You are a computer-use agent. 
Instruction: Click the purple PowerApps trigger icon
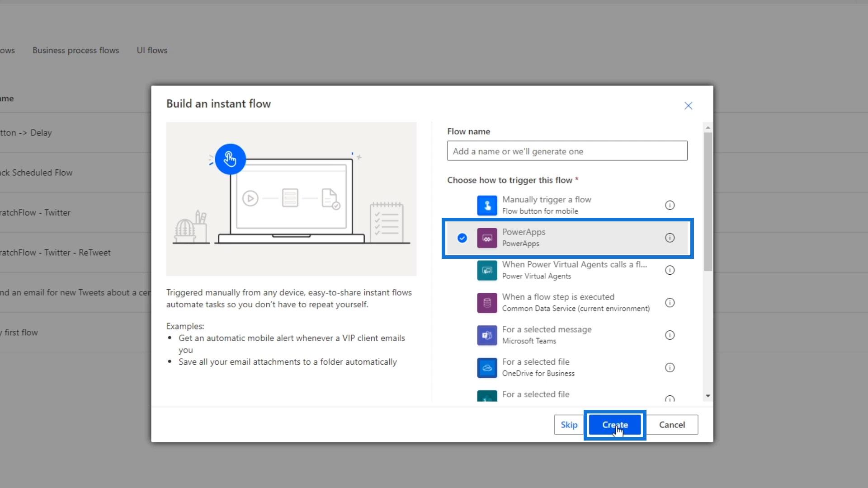(x=487, y=238)
